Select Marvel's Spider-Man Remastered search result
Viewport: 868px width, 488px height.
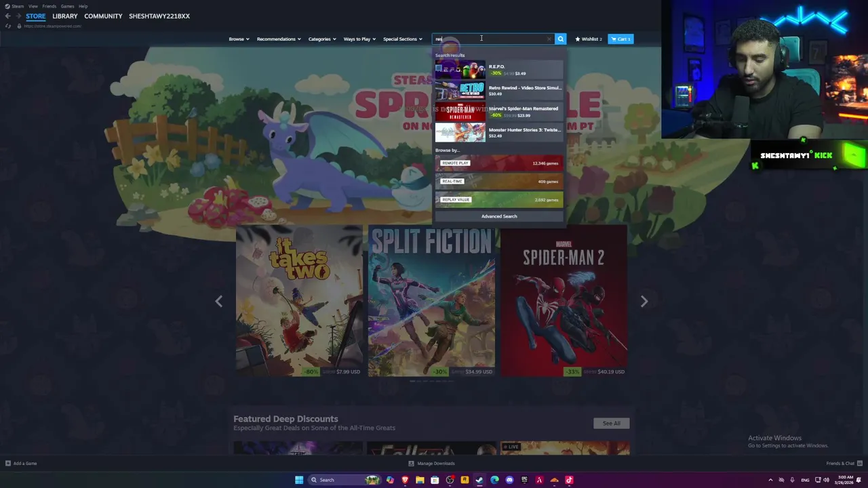[x=499, y=111]
